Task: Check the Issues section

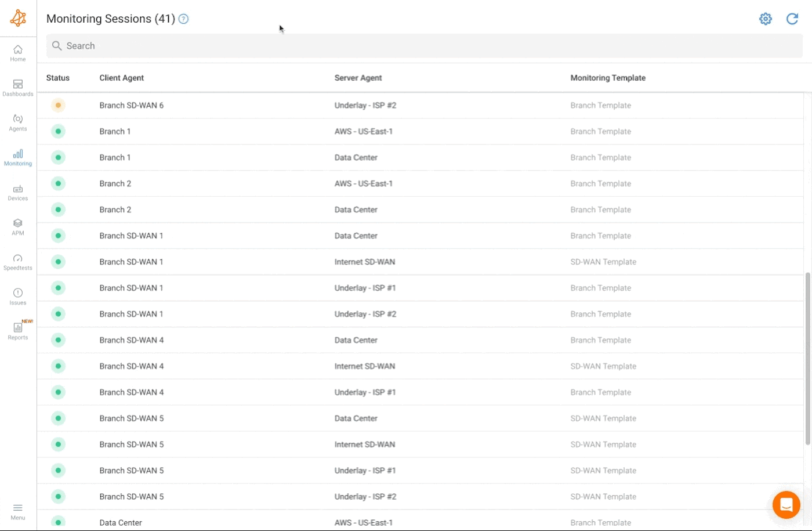Action: pyautogui.click(x=17, y=296)
